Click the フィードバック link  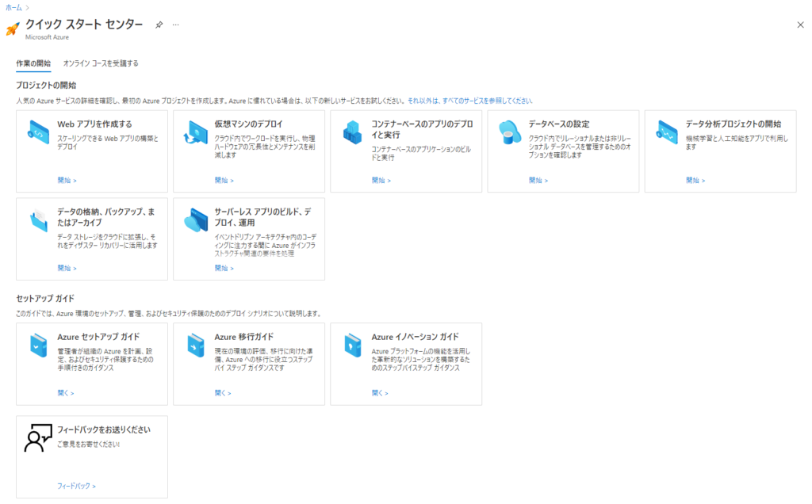point(76,486)
